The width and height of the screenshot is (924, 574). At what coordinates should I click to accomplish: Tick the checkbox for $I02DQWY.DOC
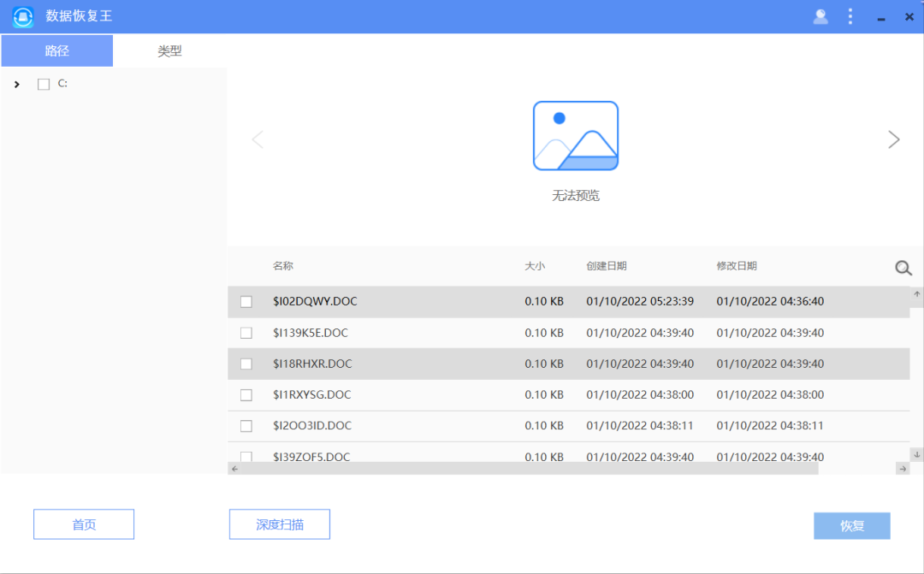coord(246,302)
